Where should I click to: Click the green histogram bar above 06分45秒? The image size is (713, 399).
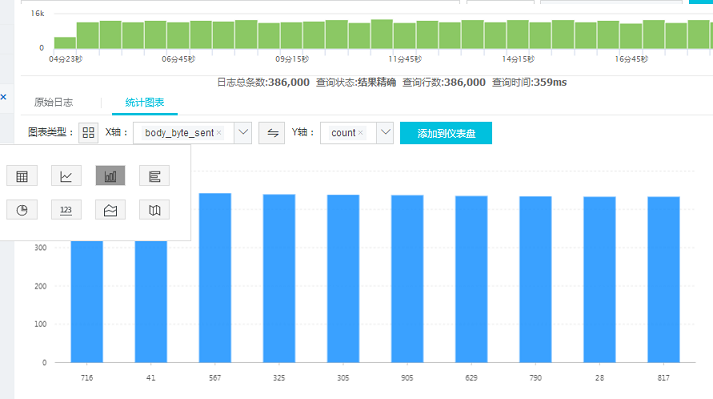(x=178, y=35)
